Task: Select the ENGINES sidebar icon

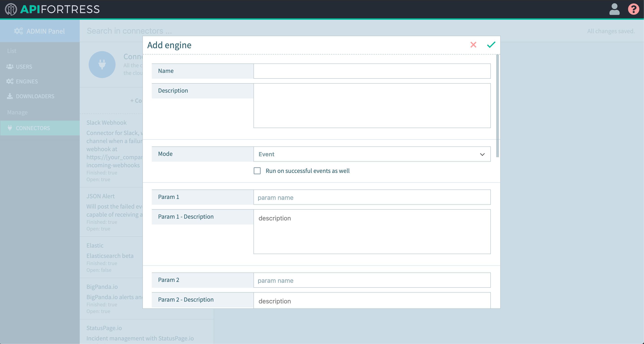Action: tap(9, 81)
